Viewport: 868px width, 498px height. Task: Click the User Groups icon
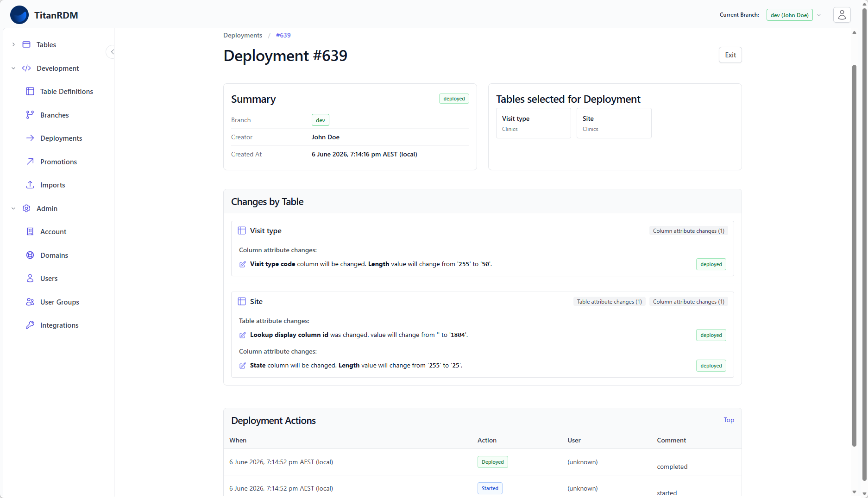pos(30,302)
